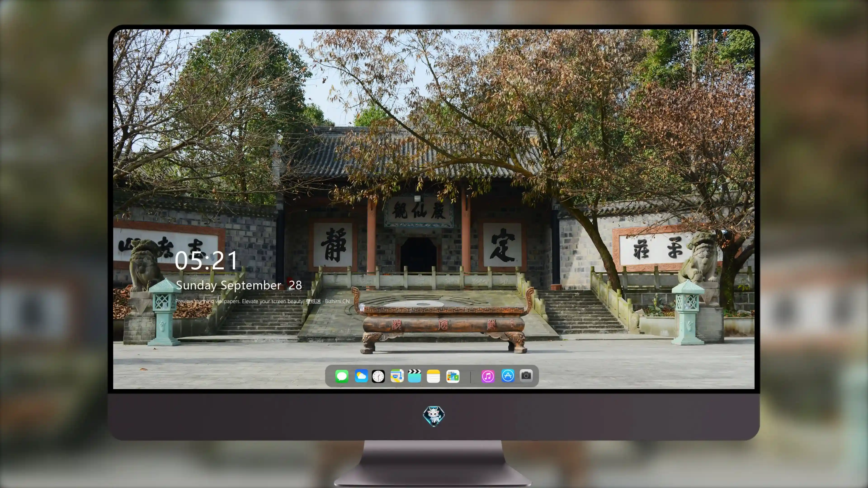868x488 pixels.
Task: Launch the iTunes music app
Action: [488, 376]
